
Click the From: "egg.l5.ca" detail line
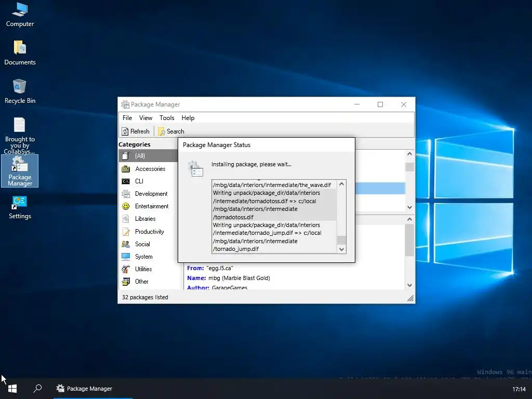[x=210, y=268]
